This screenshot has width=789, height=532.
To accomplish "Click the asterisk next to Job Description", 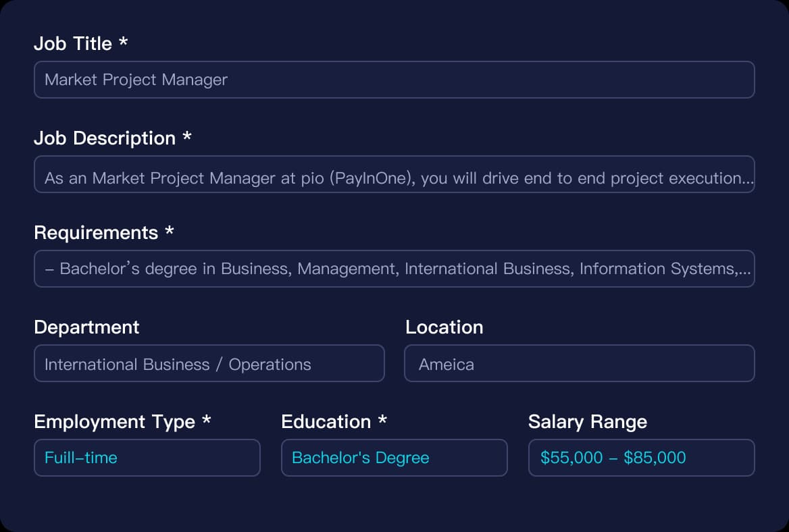I will pos(187,136).
